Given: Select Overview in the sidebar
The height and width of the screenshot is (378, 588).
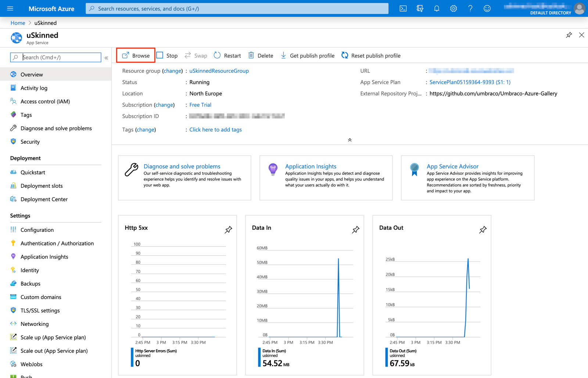Looking at the screenshot, I should click(55, 74).
